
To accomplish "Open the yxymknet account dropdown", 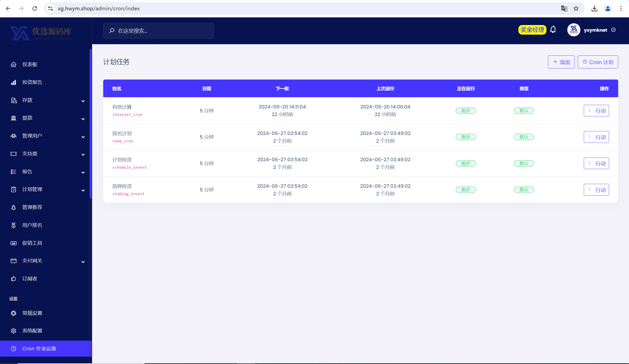I will (613, 30).
